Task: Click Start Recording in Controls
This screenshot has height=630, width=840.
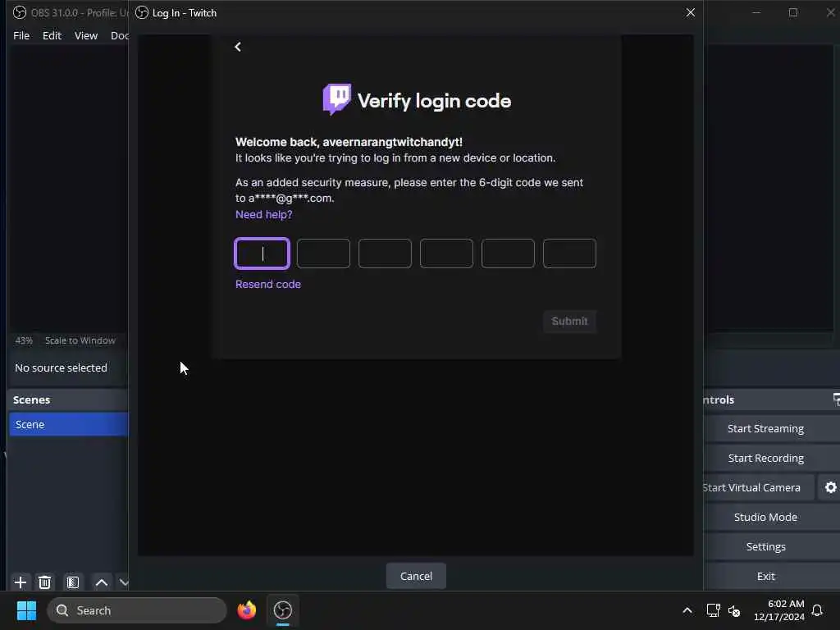Action: (x=765, y=458)
